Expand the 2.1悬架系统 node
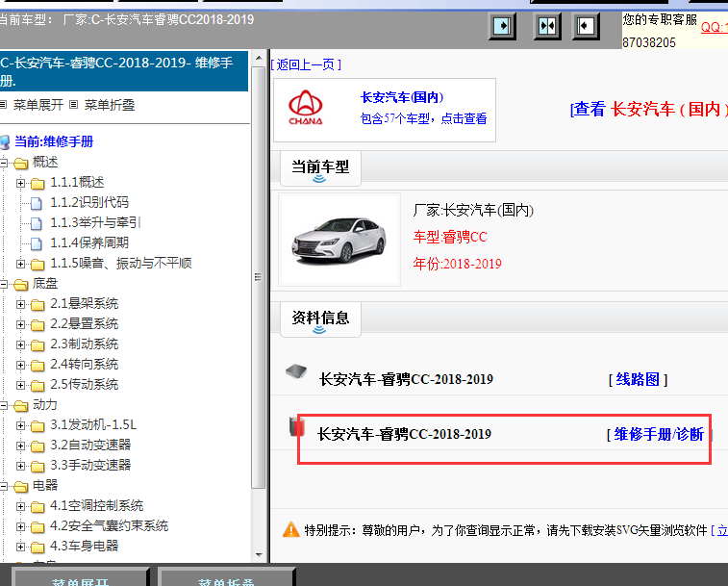Image resolution: width=728 pixels, height=586 pixels. [x=20, y=304]
